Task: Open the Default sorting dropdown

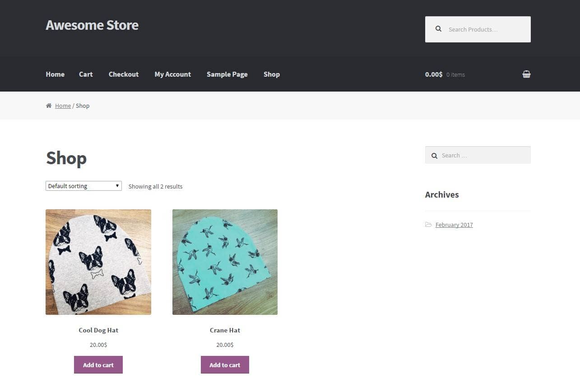Action: click(84, 186)
